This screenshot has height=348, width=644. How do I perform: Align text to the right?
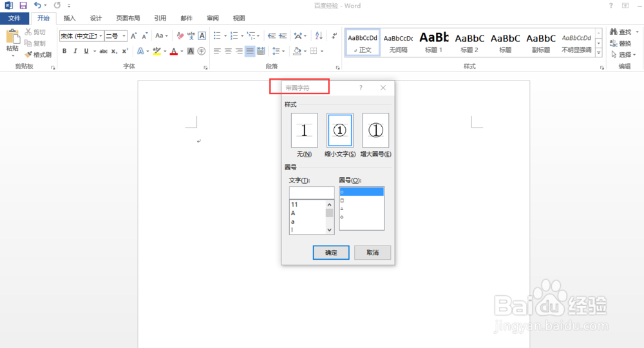pyautogui.click(x=239, y=51)
